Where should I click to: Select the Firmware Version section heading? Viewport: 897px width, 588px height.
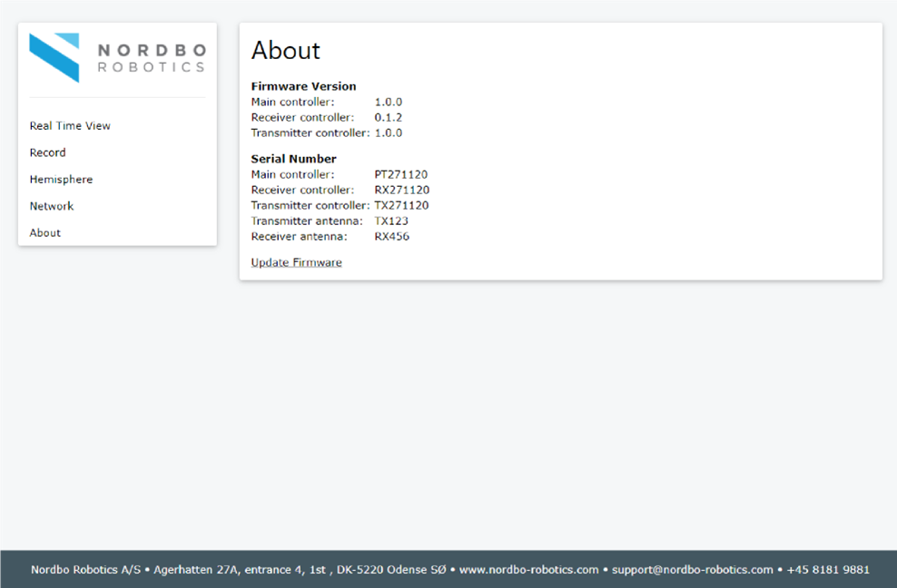(x=303, y=86)
